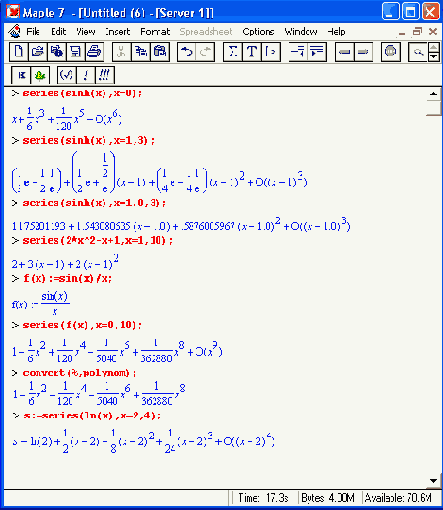Click the stop computation icon
Screen dimensions: 443x510
pyautogui.click(x=390, y=52)
